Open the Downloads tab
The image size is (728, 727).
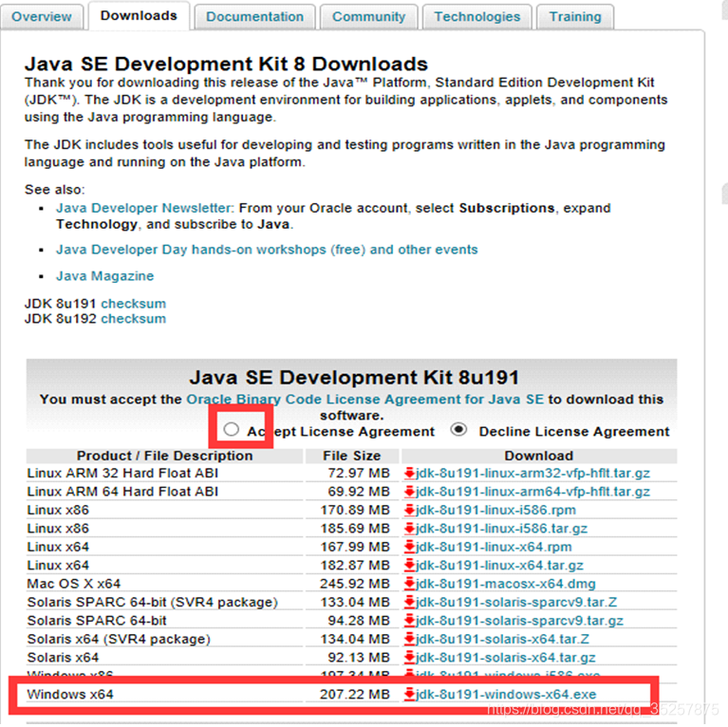(x=139, y=16)
